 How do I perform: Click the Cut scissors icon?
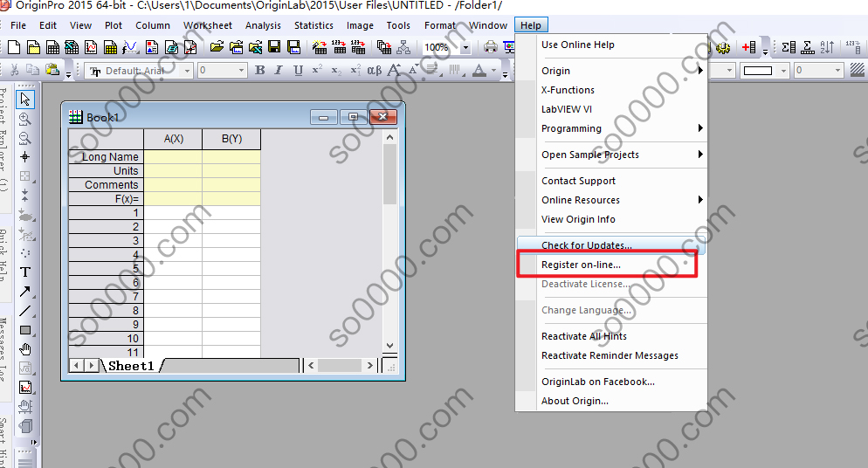14,70
